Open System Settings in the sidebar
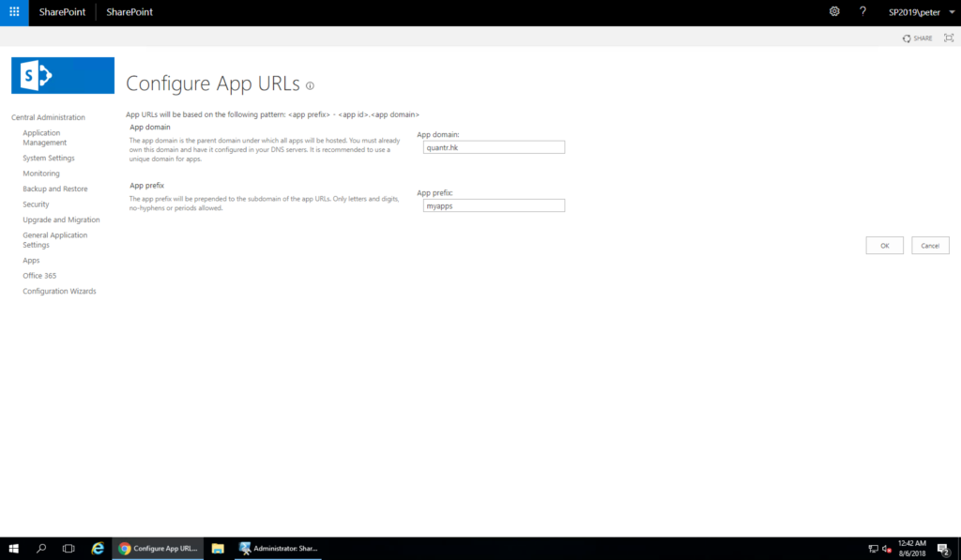This screenshot has width=961, height=560. coord(49,159)
